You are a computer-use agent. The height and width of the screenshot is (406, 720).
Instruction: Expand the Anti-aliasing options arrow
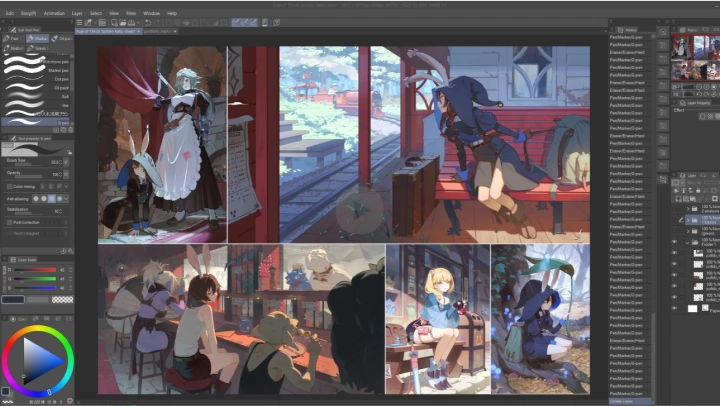click(66, 199)
